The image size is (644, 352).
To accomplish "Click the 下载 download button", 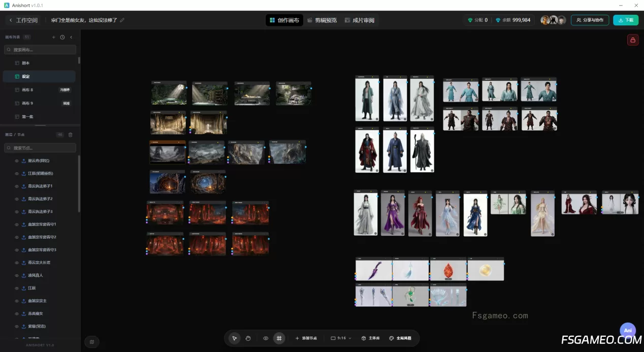I will [x=626, y=20].
